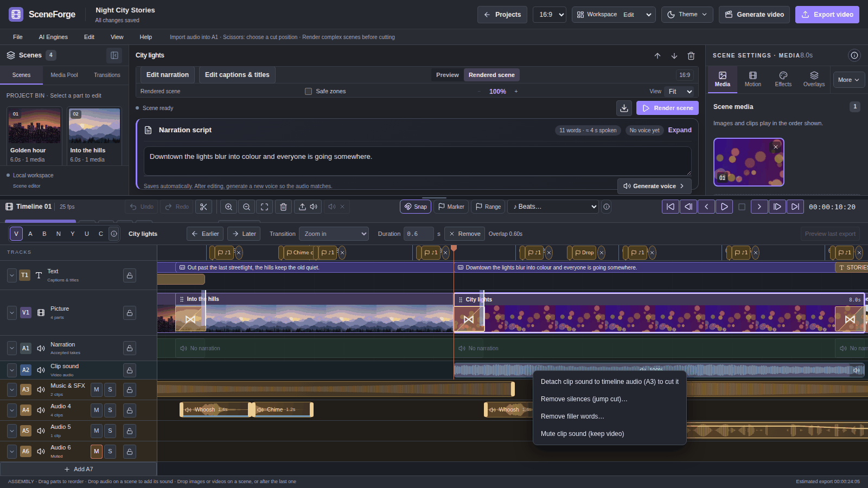Zoom out on the timeline
868x488 pixels.
(x=247, y=207)
